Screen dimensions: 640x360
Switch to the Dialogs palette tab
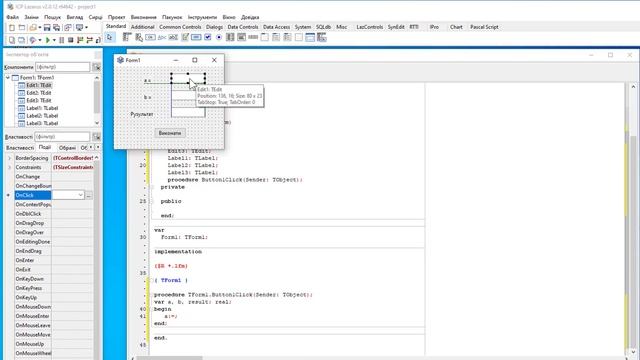(x=214, y=27)
